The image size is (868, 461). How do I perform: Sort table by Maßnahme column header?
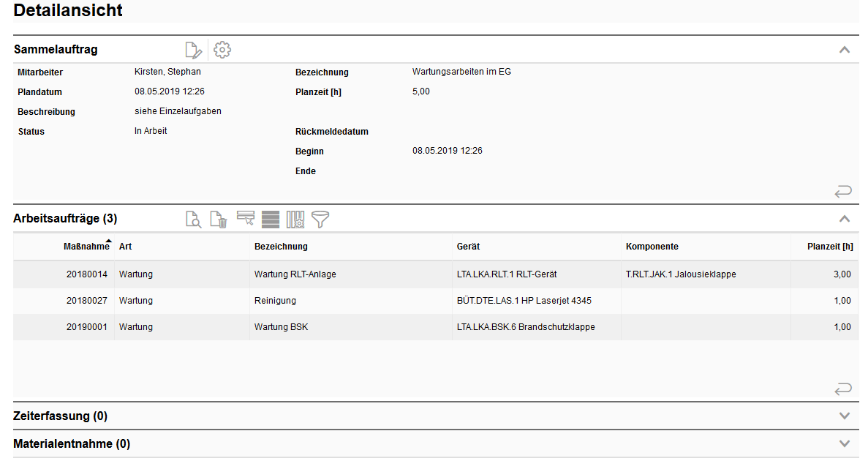86,247
